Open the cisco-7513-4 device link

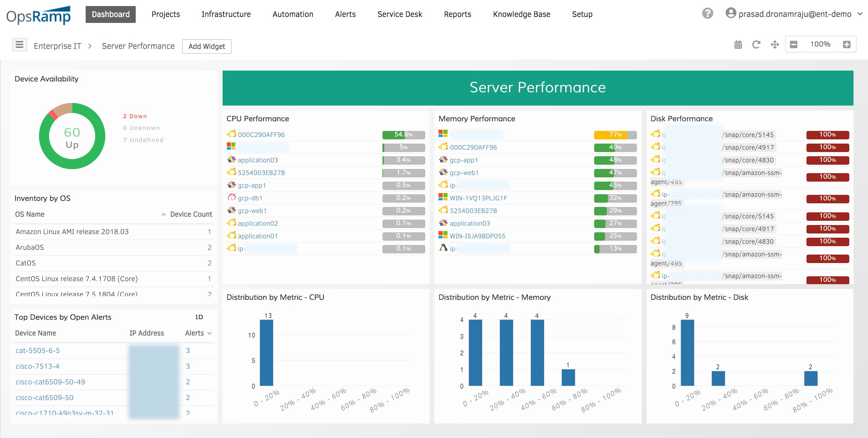click(x=37, y=366)
